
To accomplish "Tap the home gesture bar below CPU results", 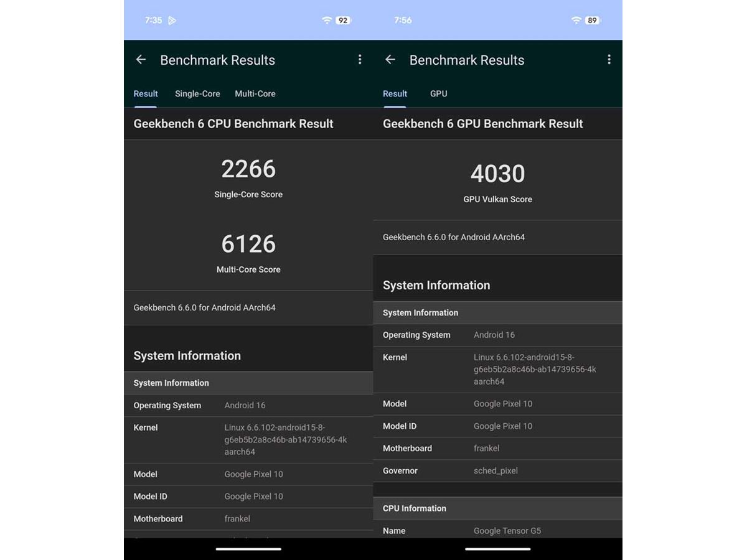I will tap(248, 549).
